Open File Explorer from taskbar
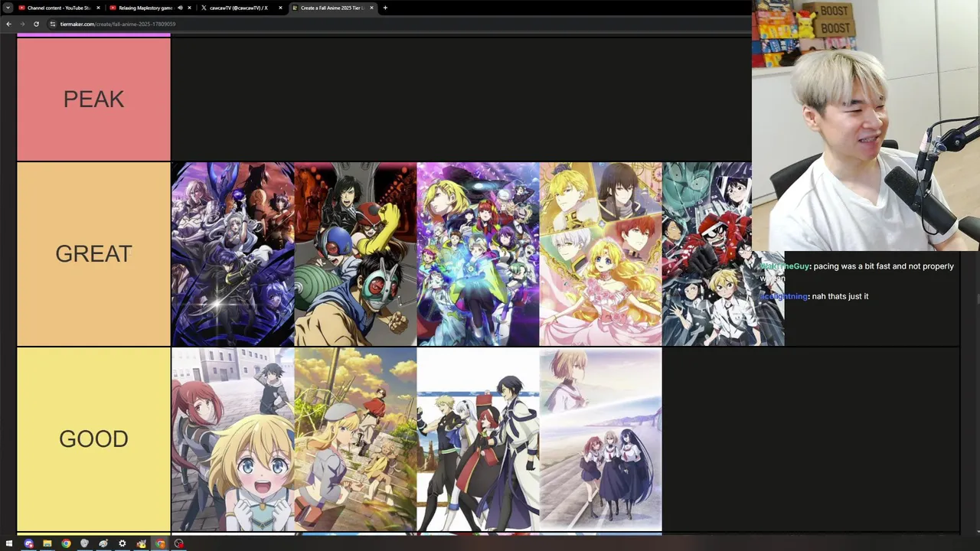Image resolution: width=980 pixels, height=551 pixels. tap(47, 543)
